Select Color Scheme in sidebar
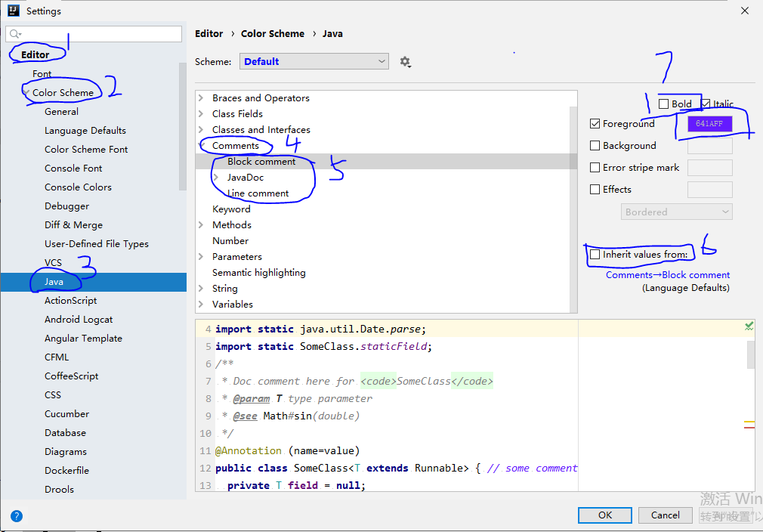The image size is (763, 532). point(63,92)
